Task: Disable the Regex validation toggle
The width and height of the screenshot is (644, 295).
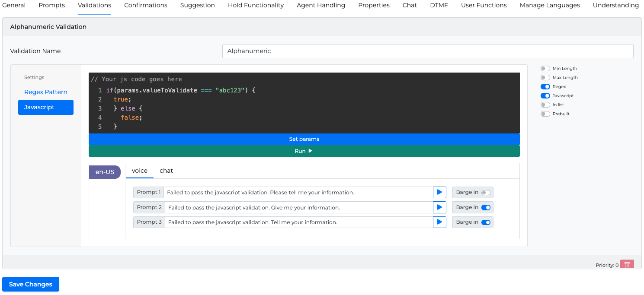Action: pyautogui.click(x=545, y=87)
